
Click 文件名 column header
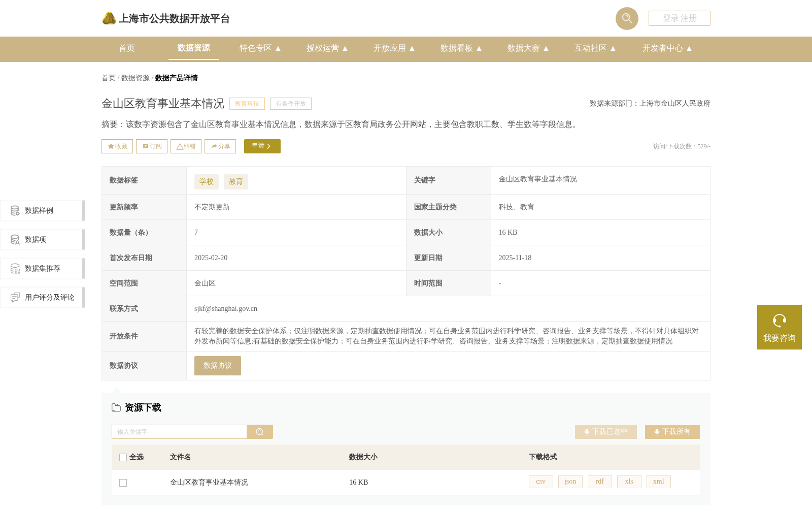(x=181, y=457)
